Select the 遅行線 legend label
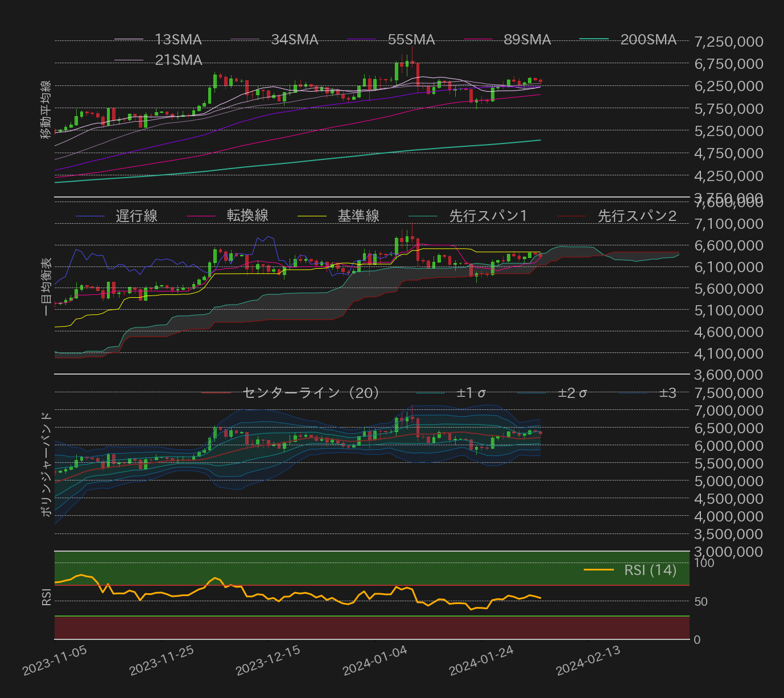Viewport: 784px width, 698px height. [137, 216]
